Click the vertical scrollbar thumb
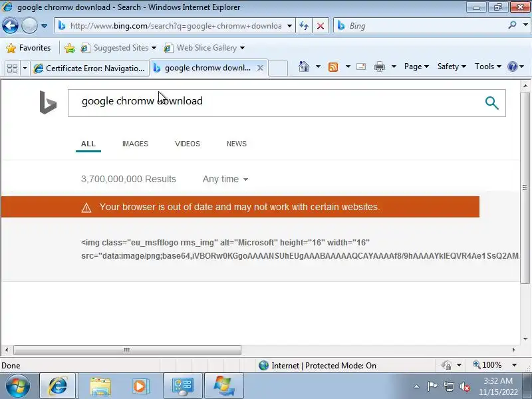532x399 pixels. 525,187
